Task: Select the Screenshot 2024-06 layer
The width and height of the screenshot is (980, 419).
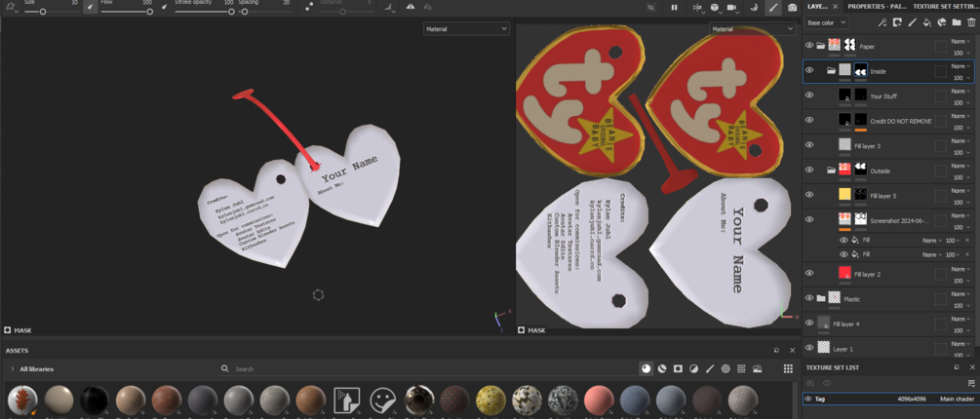Action: pos(887,220)
